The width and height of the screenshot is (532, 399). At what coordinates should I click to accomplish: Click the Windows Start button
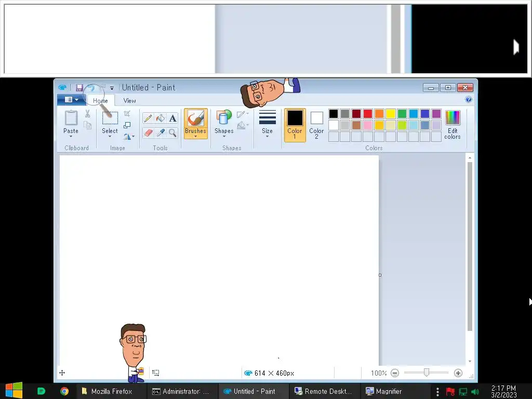(14, 391)
